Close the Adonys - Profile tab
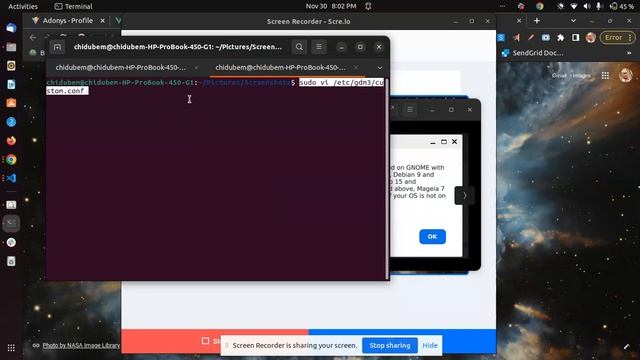The image size is (640, 360). pyautogui.click(x=102, y=20)
